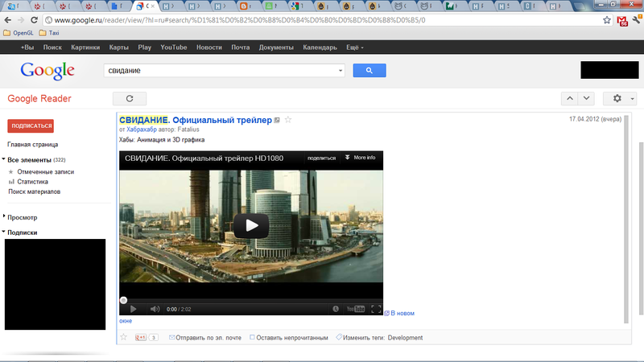
Task: Open the video on YouTube via logo
Action: pos(356,309)
